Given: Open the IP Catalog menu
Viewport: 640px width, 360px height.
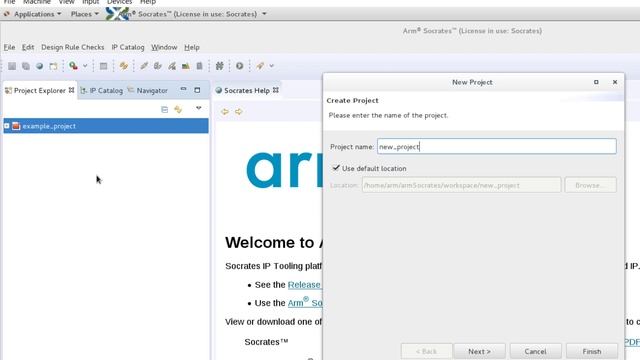Looking at the screenshot, I should (x=128, y=47).
